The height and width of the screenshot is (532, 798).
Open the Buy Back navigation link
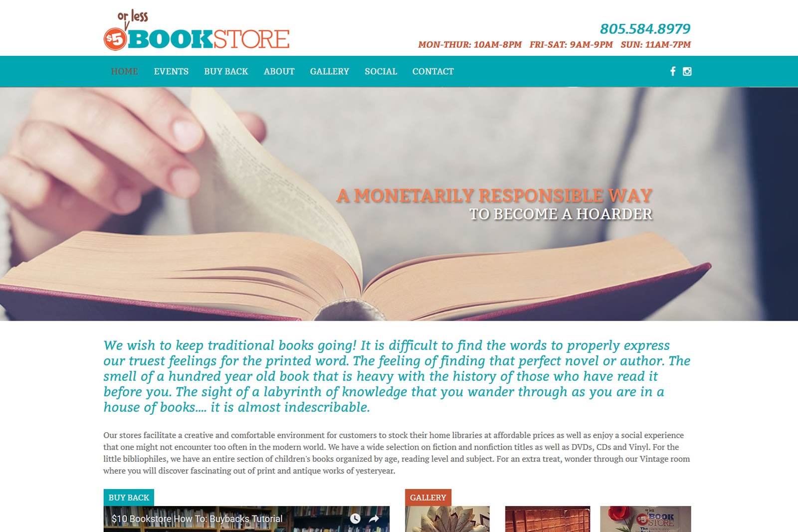(x=226, y=71)
